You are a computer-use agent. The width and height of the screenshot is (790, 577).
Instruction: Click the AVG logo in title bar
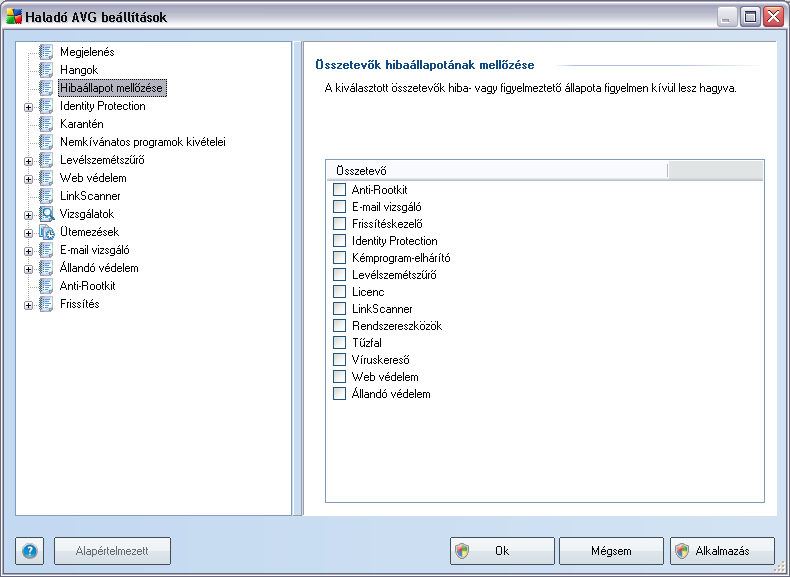click(x=14, y=17)
